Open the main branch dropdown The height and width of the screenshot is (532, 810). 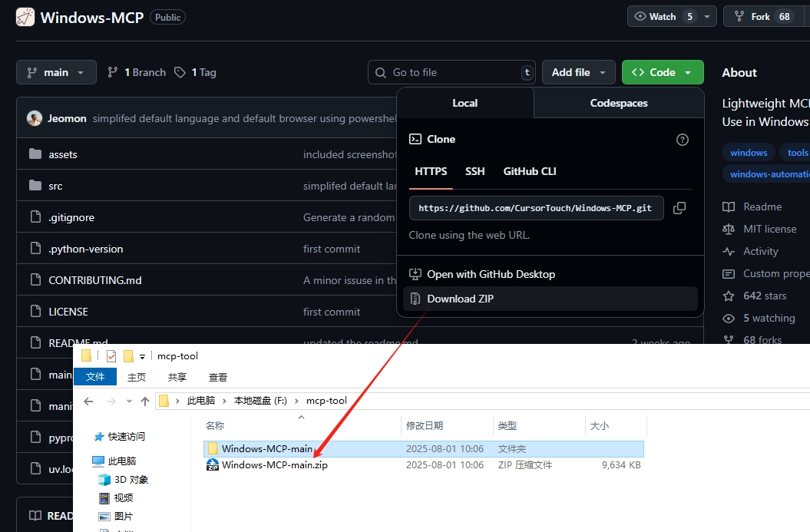[56, 72]
